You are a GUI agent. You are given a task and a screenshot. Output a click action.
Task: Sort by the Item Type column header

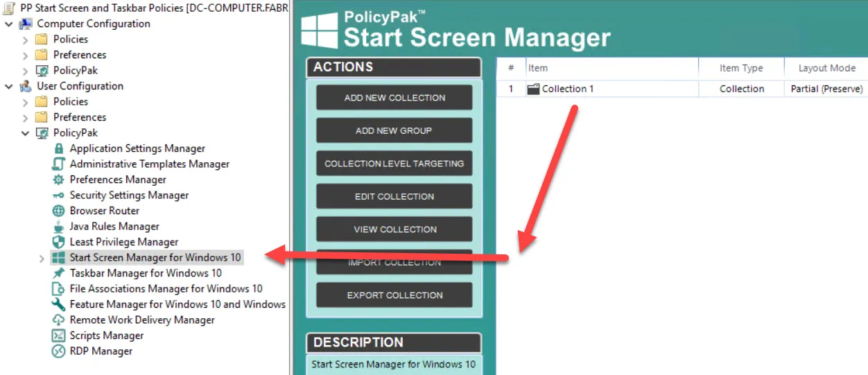click(x=741, y=68)
